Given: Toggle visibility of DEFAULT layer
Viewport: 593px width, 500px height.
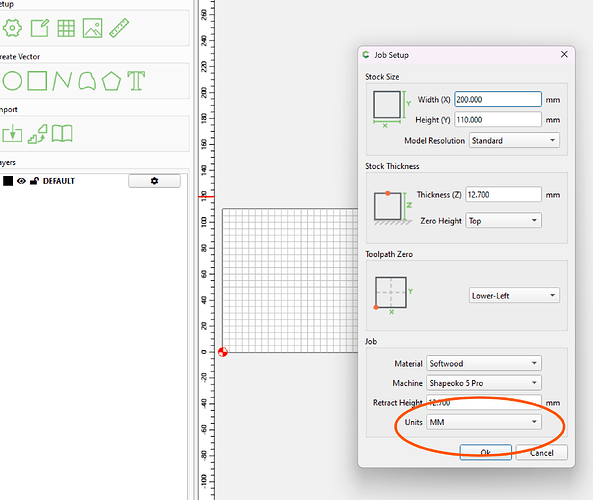Looking at the screenshot, I should (x=22, y=181).
